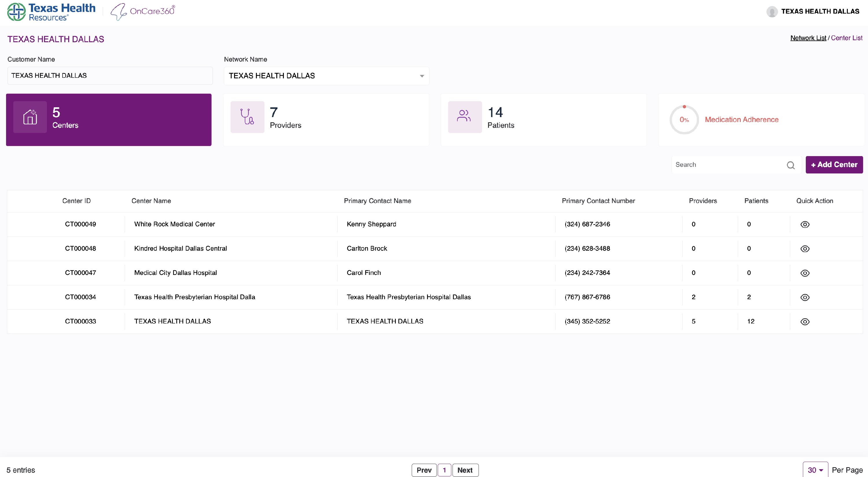Click the Texas Health Resources logo

(x=52, y=12)
